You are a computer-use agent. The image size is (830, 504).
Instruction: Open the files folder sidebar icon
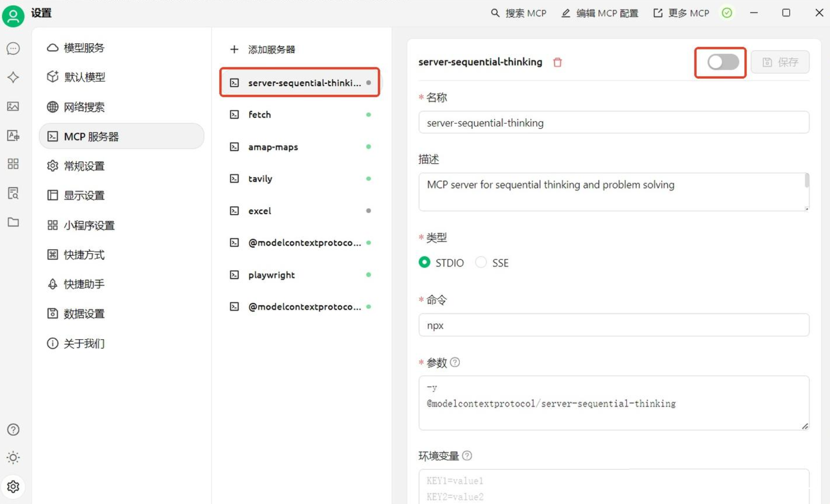(x=13, y=222)
